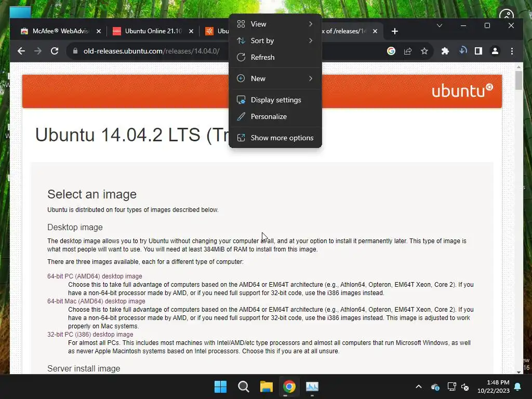Click the browser forward arrow

pos(37,51)
